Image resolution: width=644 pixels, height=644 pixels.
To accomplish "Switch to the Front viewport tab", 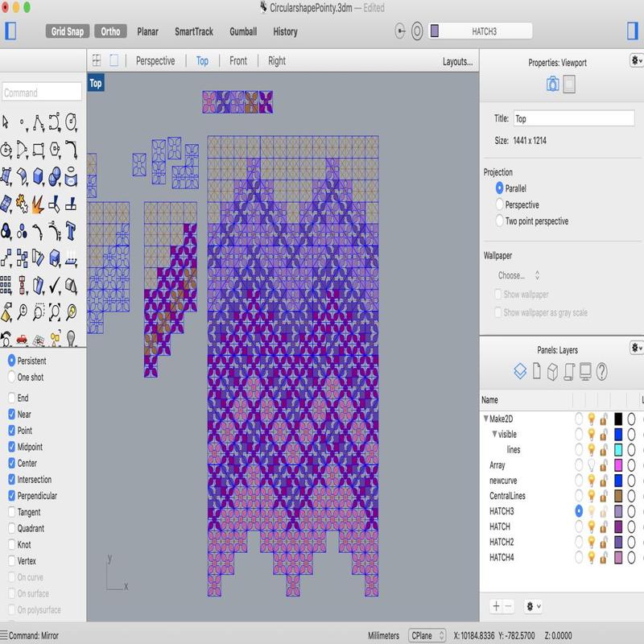I will (x=238, y=60).
